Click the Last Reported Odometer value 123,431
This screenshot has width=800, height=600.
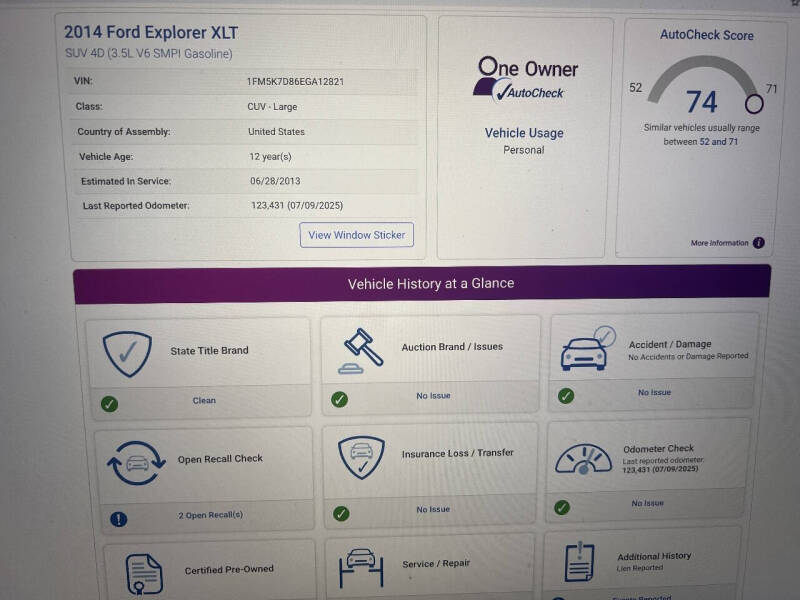(297, 205)
